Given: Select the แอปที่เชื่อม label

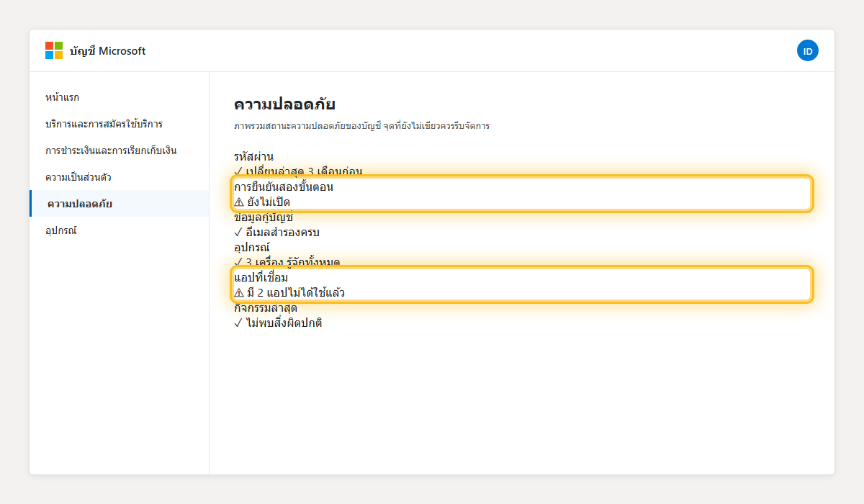Looking at the screenshot, I should click(x=261, y=278).
